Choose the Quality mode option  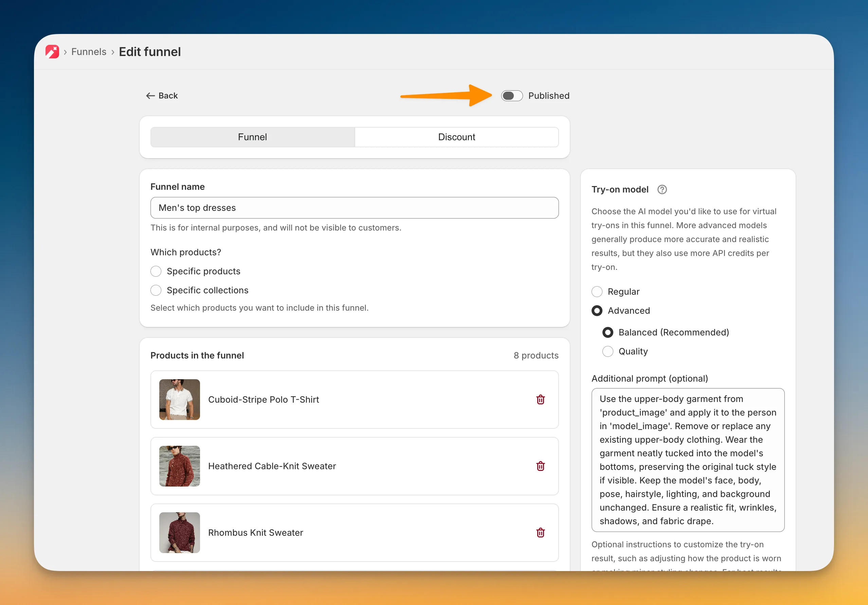tap(608, 351)
